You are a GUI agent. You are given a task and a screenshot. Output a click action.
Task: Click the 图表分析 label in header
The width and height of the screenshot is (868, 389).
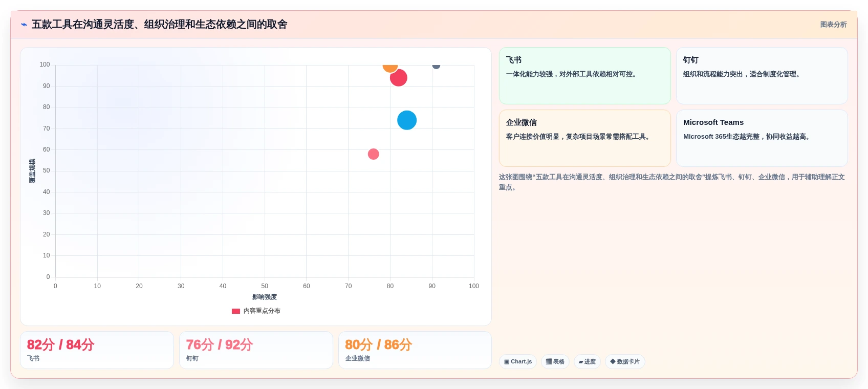click(833, 25)
